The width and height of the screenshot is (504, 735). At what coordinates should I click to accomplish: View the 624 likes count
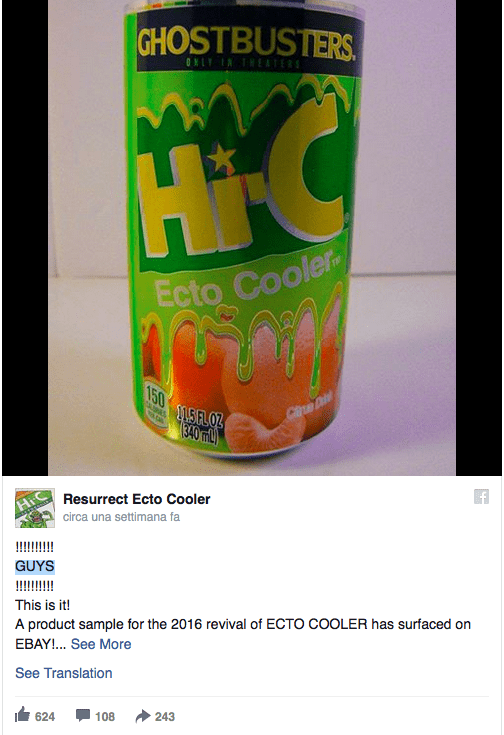click(x=45, y=716)
